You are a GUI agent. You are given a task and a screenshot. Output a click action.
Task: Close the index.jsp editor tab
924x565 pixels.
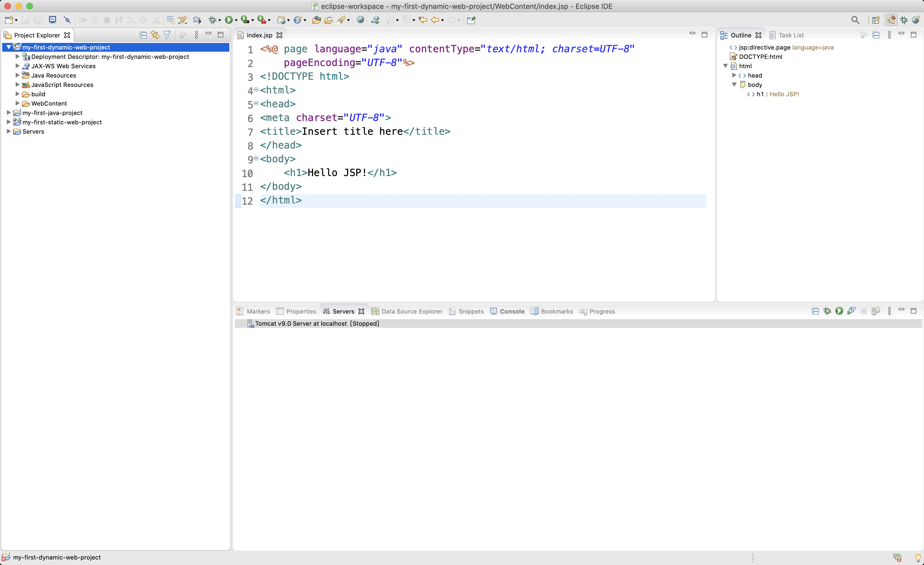pos(279,35)
